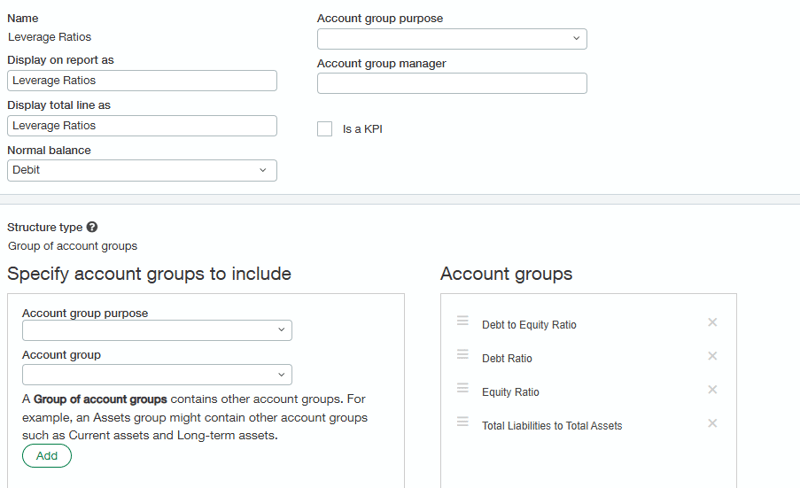Screen dimensions: 800x488
Task: Expand the Account group dropdown
Action: click(x=157, y=374)
